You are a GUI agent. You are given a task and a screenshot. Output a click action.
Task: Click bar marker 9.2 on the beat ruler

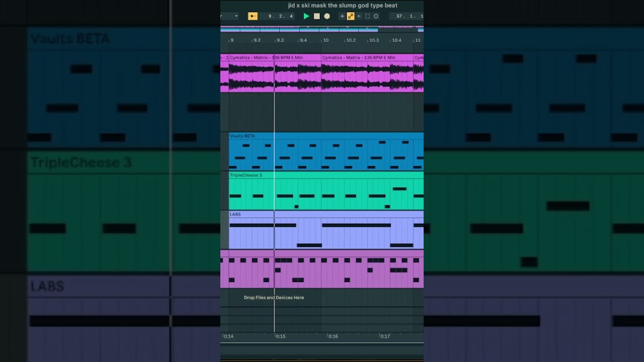[x=257, y=40]
